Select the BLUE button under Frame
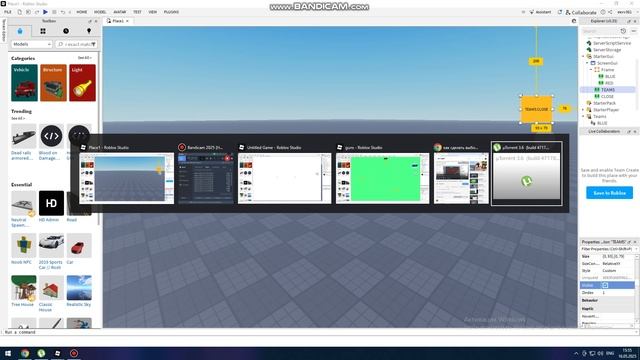 607,76
